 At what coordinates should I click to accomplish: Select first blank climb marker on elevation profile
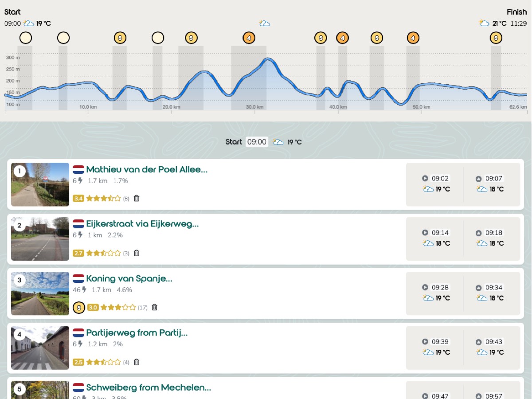pyautogui.click(x=26, y=38)
